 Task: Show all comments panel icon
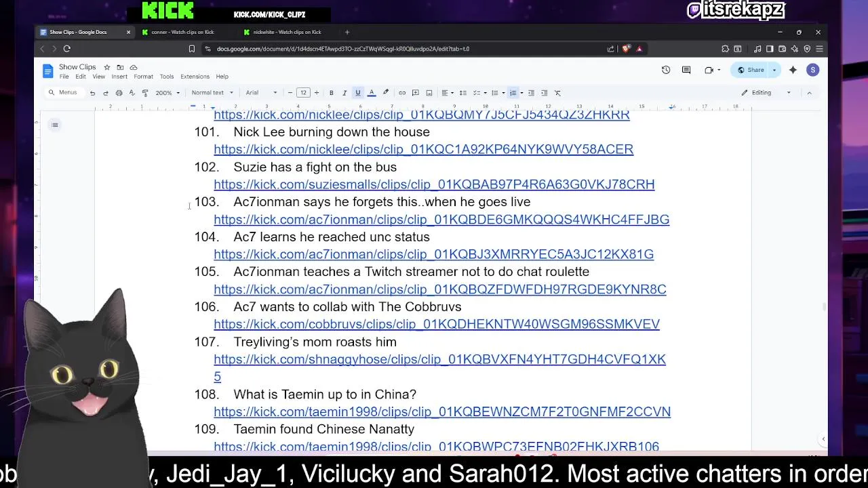pyautogui.click(x=686, y=70)
